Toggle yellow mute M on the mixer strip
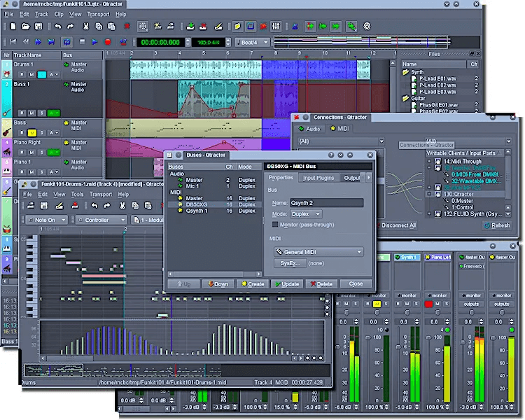Viewport: 525px width, 420px height. pyautogui.click(x=377, y=304)
